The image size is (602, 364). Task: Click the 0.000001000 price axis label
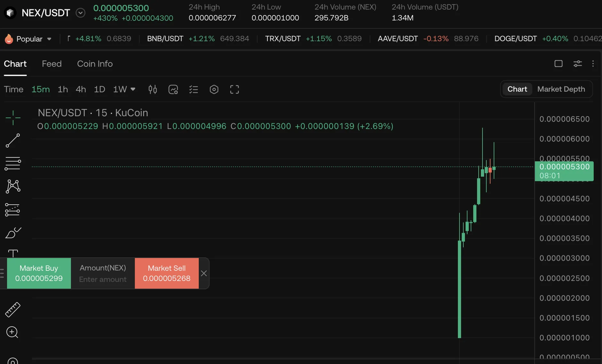[564, 337]
